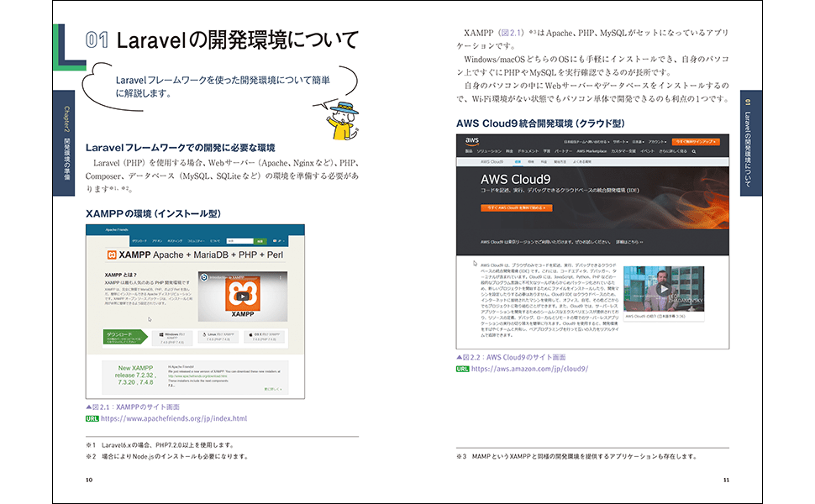Play the AWS Cloud9 introduction video
This screenshot has width=815, height=504.
pyautogui.click(x=663, y=289)
